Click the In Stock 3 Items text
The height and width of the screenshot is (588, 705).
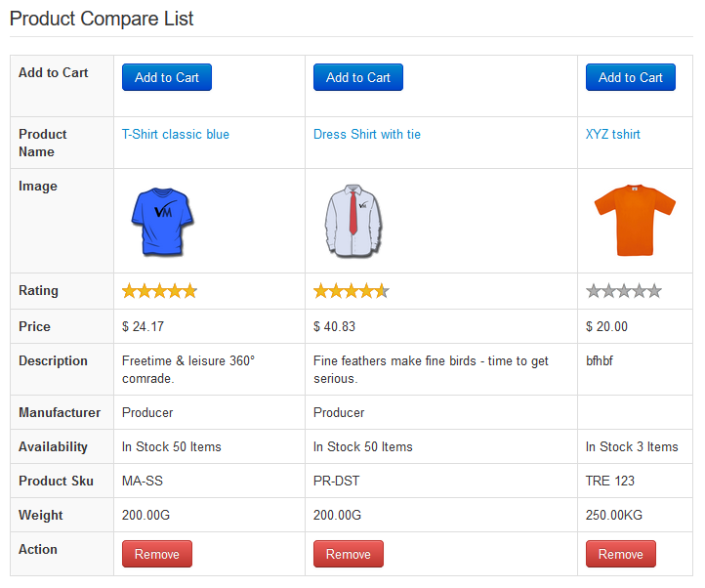tap(632, 447)
